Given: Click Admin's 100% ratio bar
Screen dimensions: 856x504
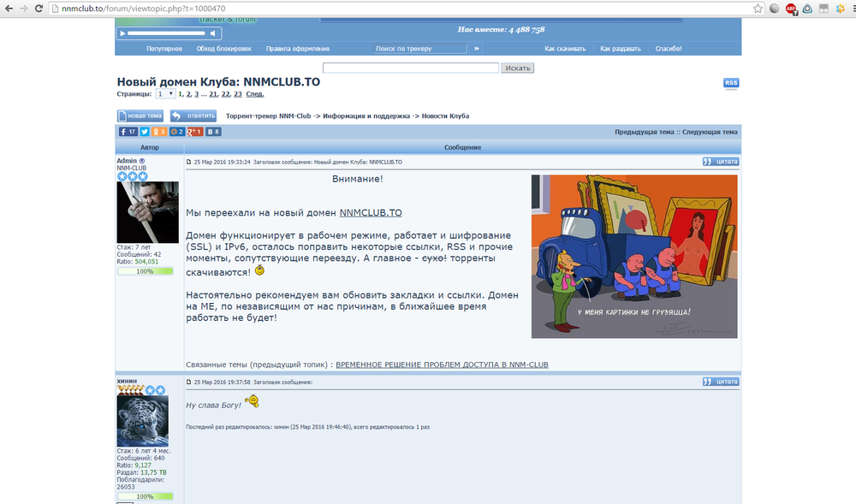Looking at the screenshot, I should [x=146, y=271].
